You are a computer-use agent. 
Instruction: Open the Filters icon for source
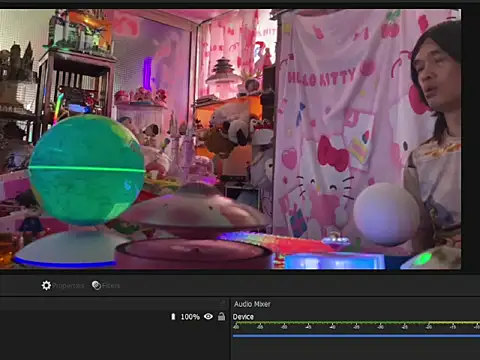(x=96, y=285)
